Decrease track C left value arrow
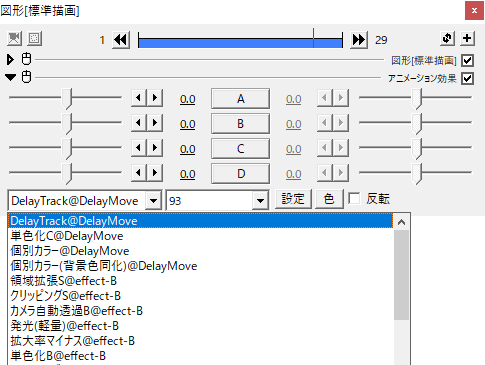The image size is (485, 365). click(x=139, y=148)
